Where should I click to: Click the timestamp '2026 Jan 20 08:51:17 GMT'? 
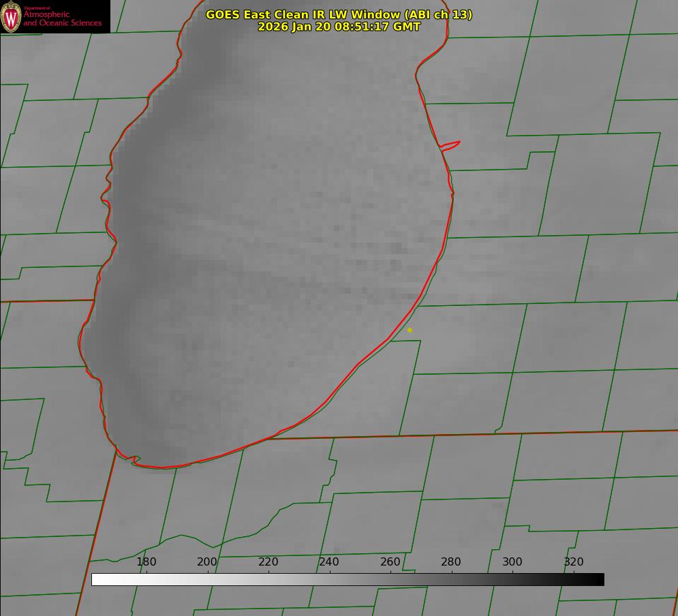tap(339, 27)
